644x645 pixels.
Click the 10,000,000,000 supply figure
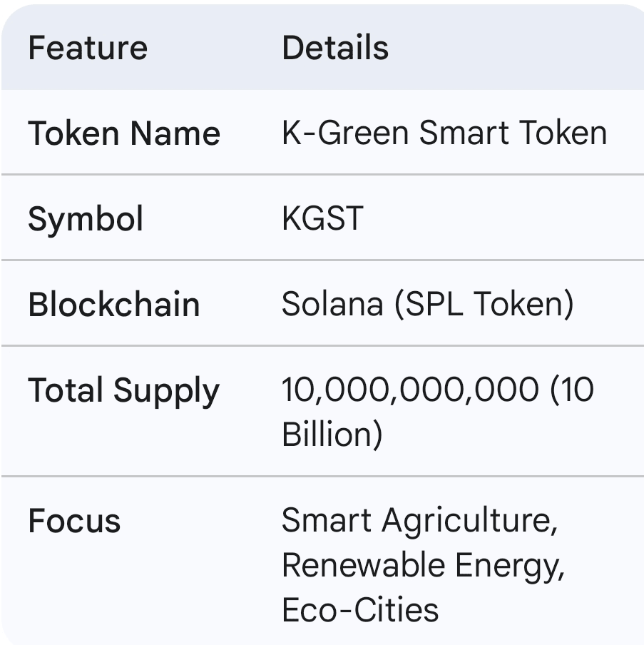click(410, 390)
